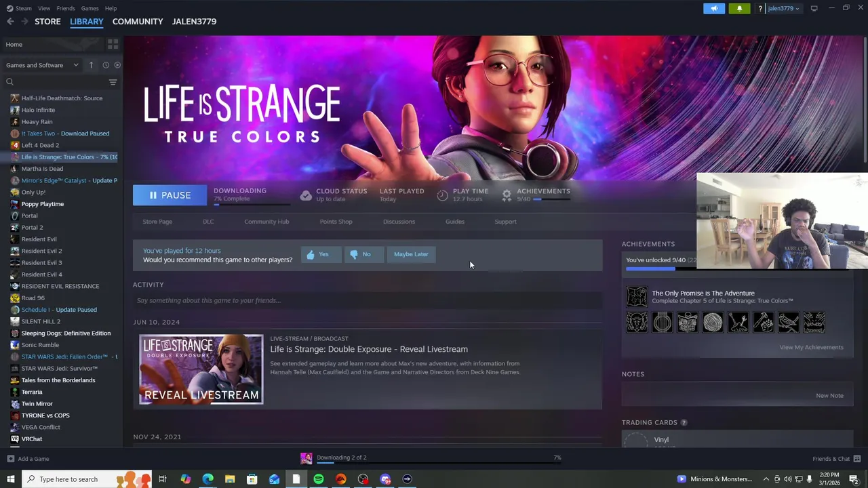Go back with the left navigation arrow

click(x=10, y=22)
